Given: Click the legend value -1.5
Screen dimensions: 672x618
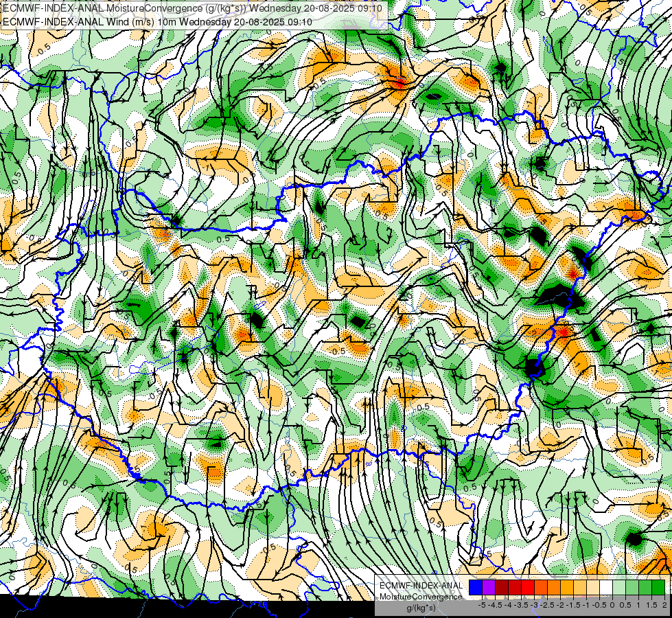Looking at the screenshot, I should (573, 605).
